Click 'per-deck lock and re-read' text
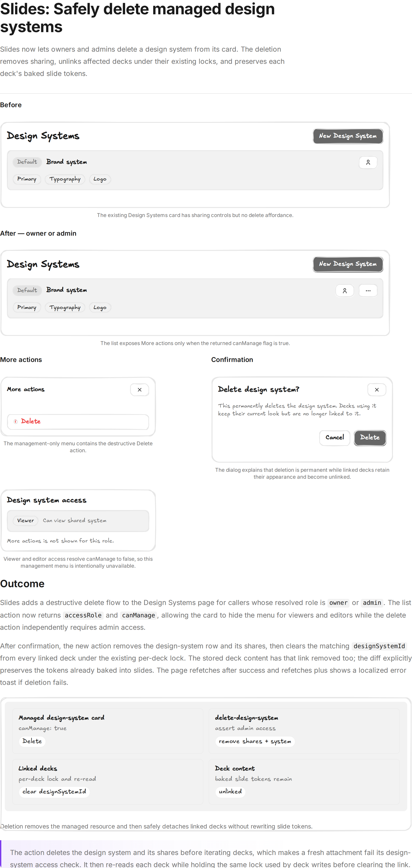 [57, 779]
